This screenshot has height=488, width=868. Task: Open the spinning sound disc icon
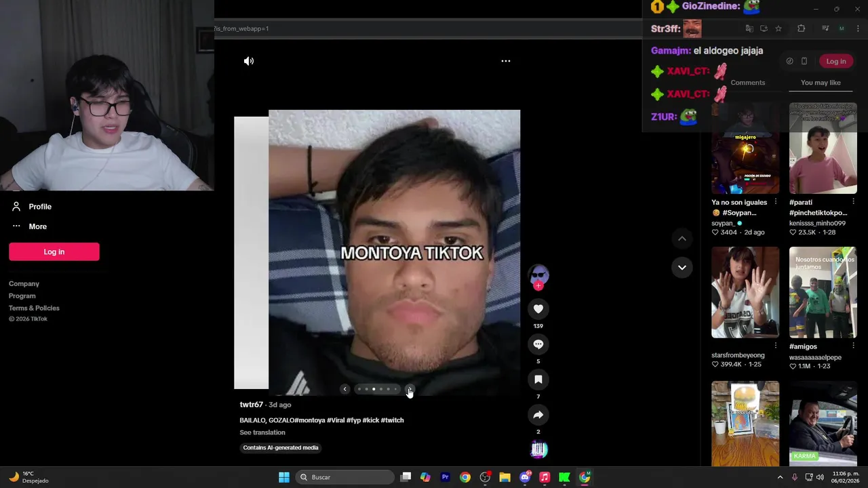click(x=538, y=449)
